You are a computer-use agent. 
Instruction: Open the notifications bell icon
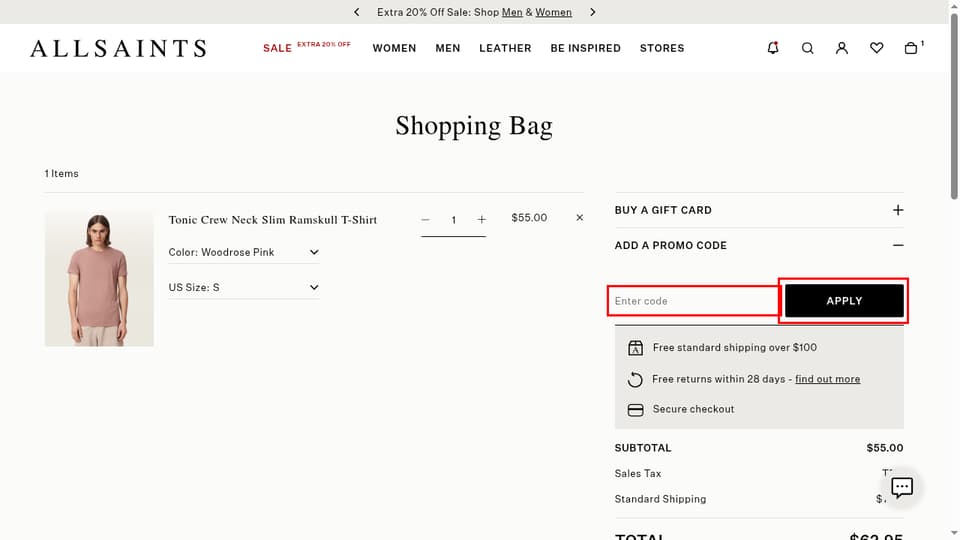[773, 48]
